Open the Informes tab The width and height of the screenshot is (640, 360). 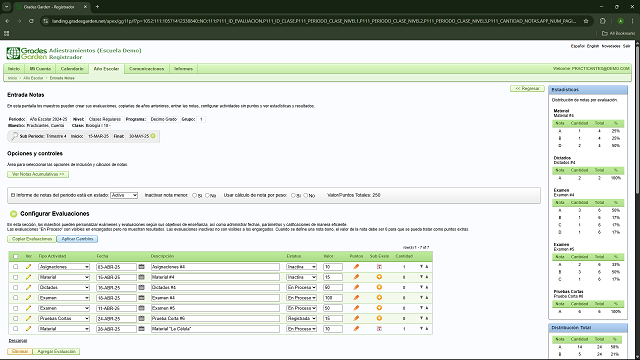coord(183,69)
